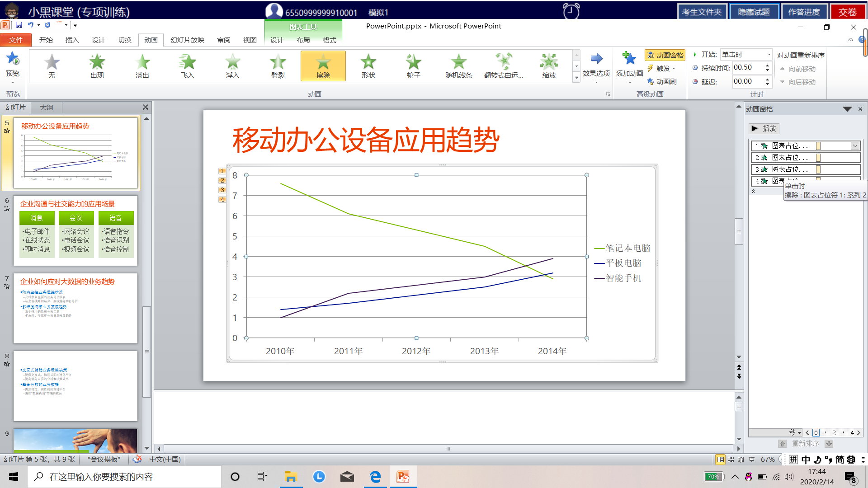Switch to the 插入 Insert tab
The width and height of the screenshot is (868, 488).
72,40
